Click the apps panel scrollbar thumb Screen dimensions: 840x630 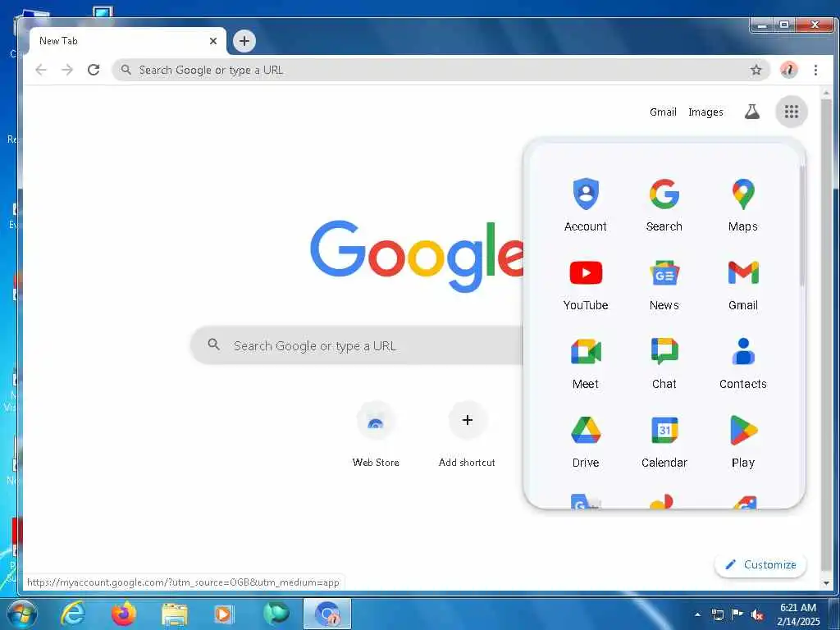[x=802, y=225]
